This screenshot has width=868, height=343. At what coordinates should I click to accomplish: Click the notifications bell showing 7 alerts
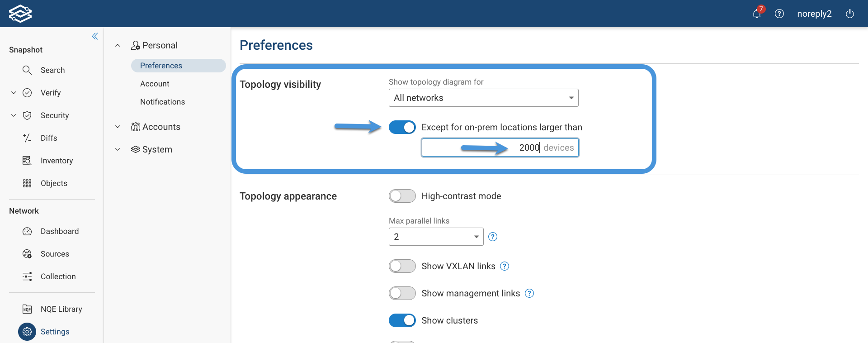coord(756,14)
